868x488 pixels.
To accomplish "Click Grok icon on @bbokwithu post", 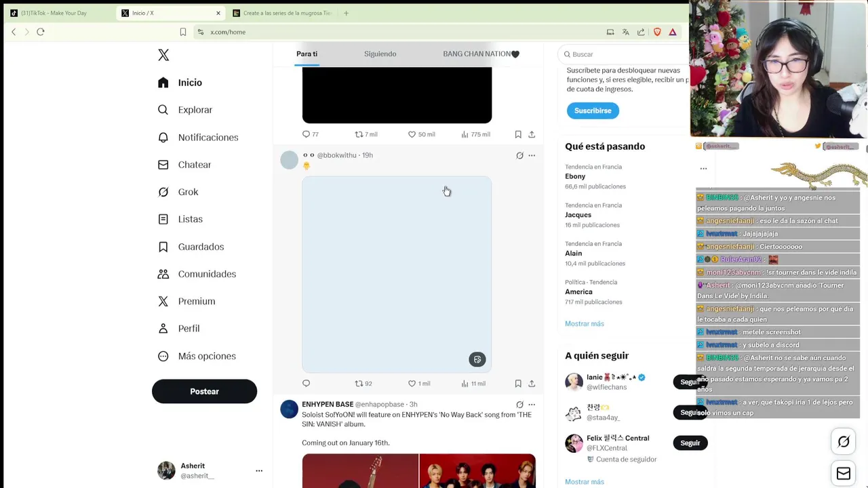I will [x=519, y=155].
